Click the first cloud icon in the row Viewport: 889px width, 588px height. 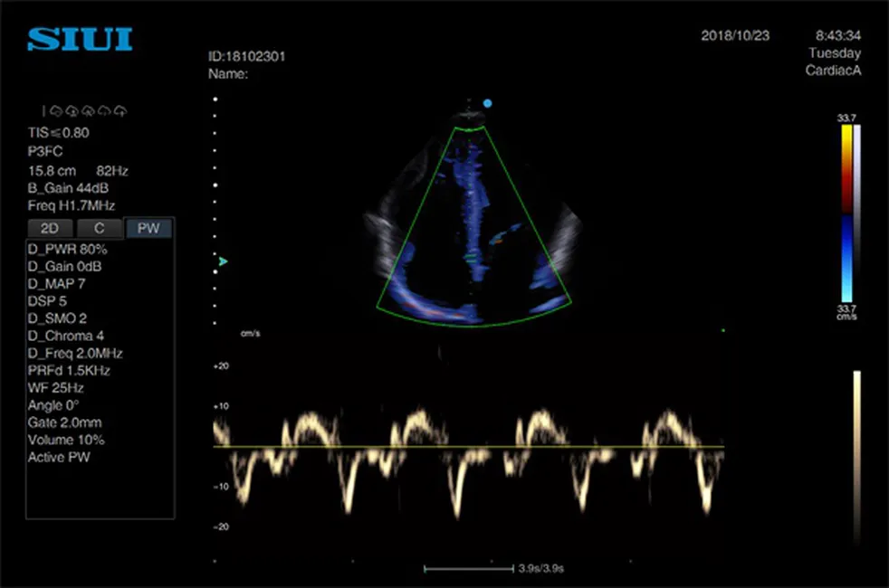(55, 111)
